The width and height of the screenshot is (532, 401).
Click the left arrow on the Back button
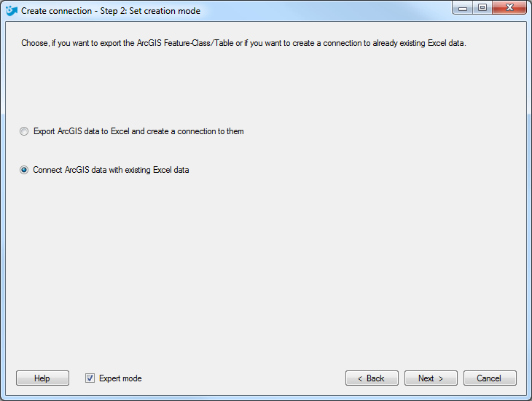pos(360,378)
